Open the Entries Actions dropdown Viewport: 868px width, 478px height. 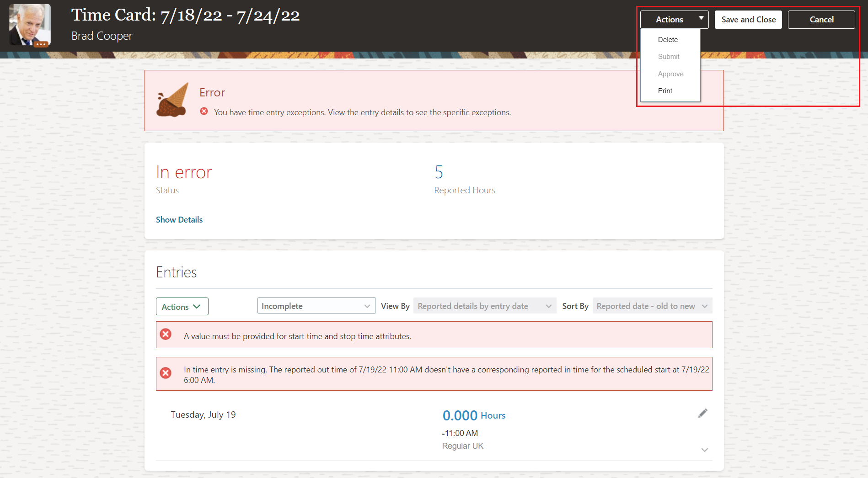[x=182, y=307]
